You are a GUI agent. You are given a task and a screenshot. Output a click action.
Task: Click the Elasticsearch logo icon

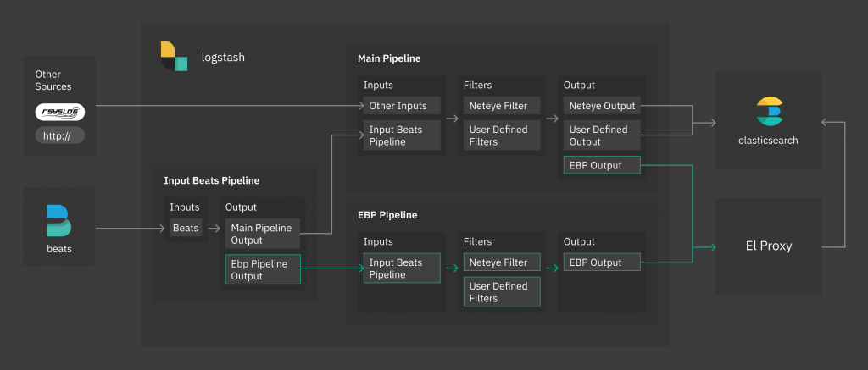click(770, 111)
